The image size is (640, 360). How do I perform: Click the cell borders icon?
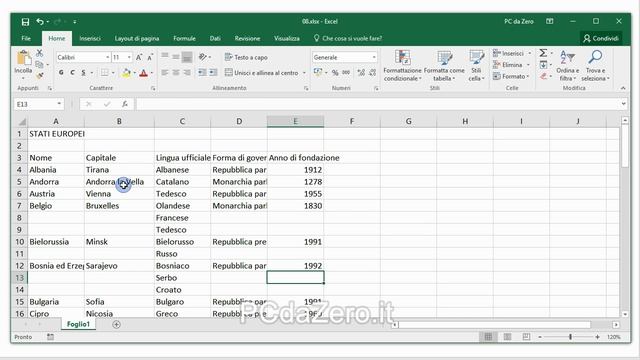tap(105, 73)
